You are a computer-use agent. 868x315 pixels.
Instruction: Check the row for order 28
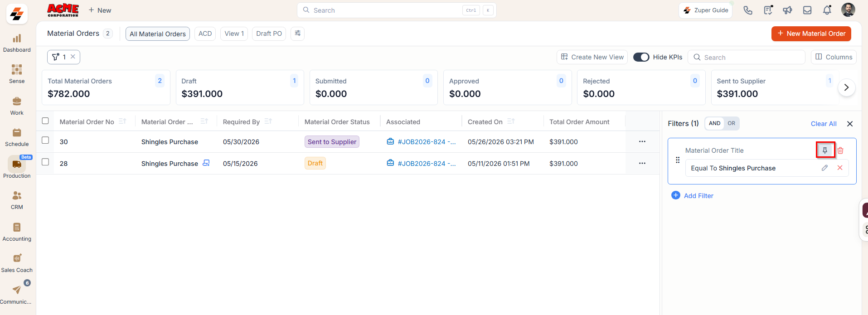click(45, 162)
